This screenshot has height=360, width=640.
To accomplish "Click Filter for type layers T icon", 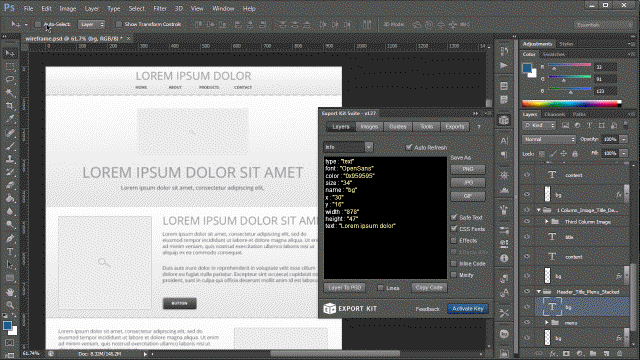I will click(x=589, y=126).
